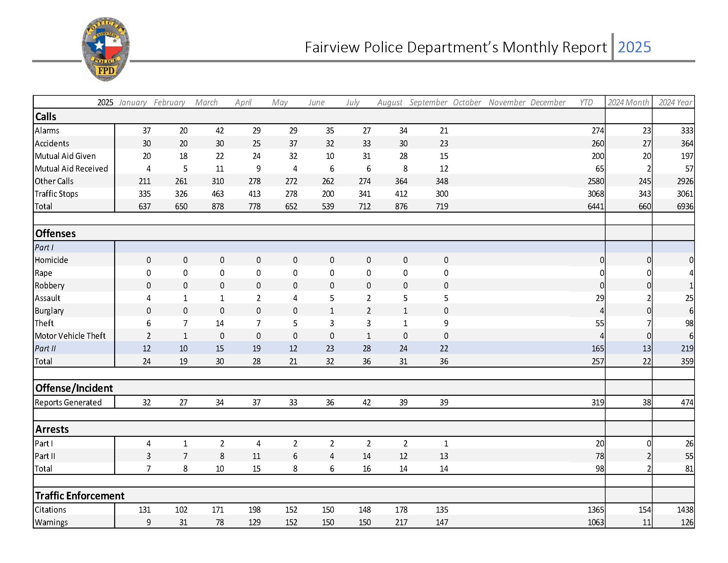
Task: Select the January column header
Action: pos(132,102)
